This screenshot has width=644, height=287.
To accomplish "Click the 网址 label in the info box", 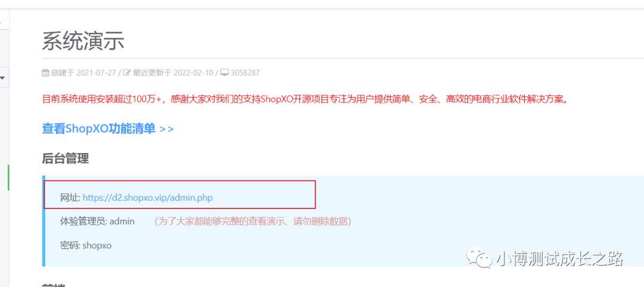I will pos(70,198).
